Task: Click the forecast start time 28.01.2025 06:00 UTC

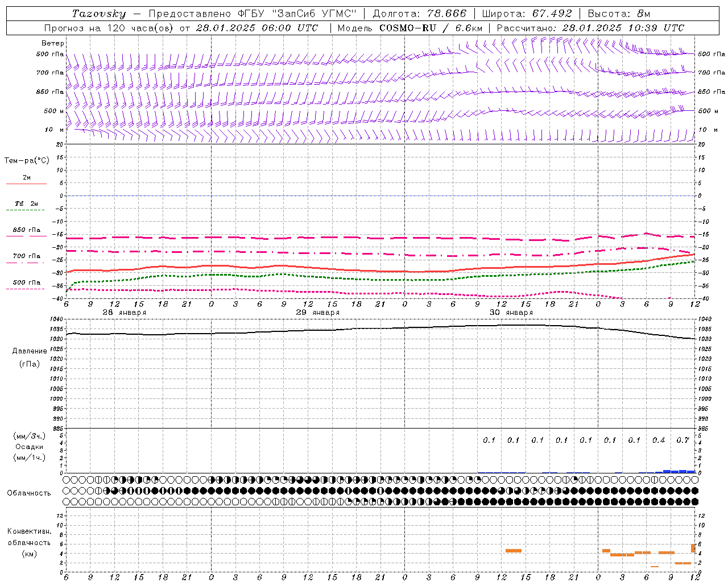Action: 257,28
